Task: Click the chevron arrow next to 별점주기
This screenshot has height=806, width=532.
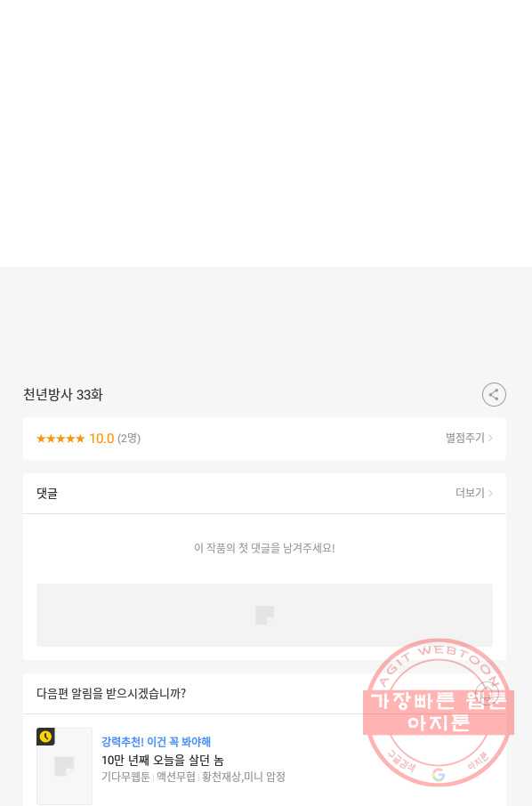Action: click(490, 438)
